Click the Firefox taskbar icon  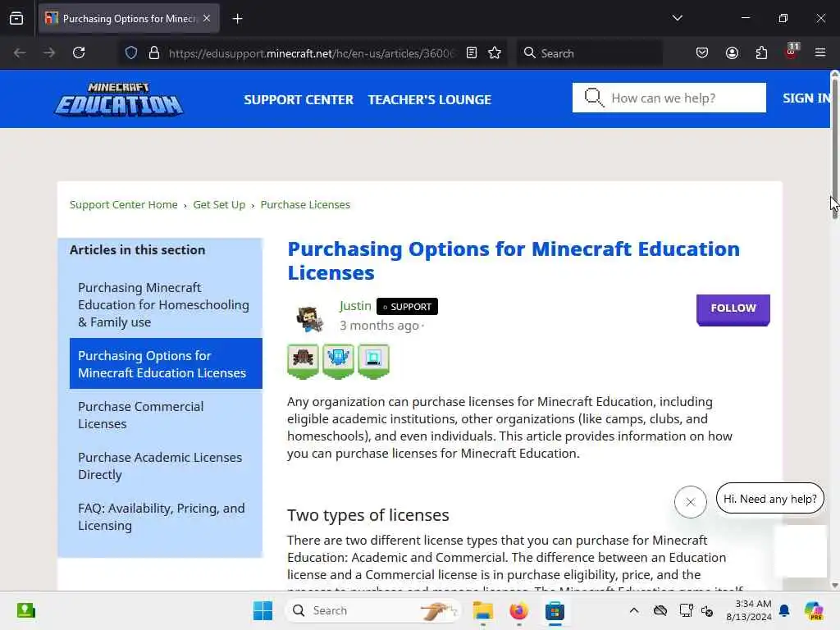point(518,610)
